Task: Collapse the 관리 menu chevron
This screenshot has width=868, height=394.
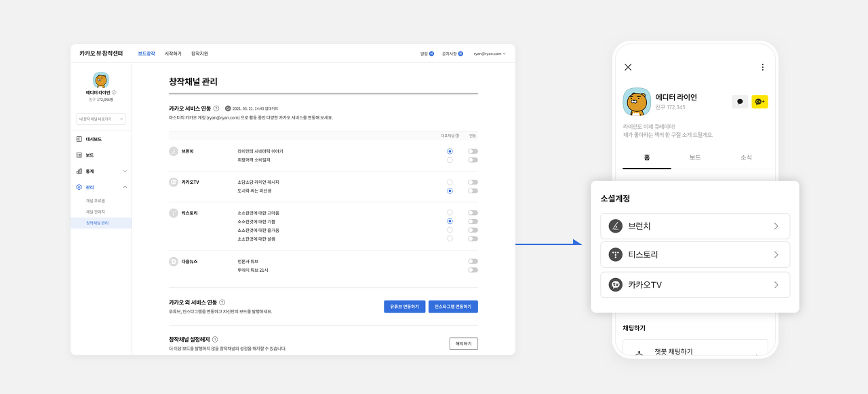Action: pos(125,187)
